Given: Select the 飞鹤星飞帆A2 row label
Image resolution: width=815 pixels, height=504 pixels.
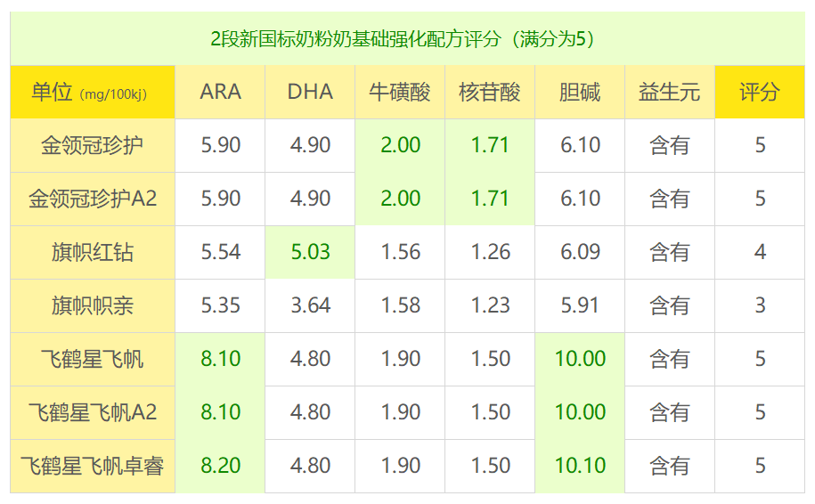Looking at the screenshot, I should pyautogui.click(x=93, y=412).
